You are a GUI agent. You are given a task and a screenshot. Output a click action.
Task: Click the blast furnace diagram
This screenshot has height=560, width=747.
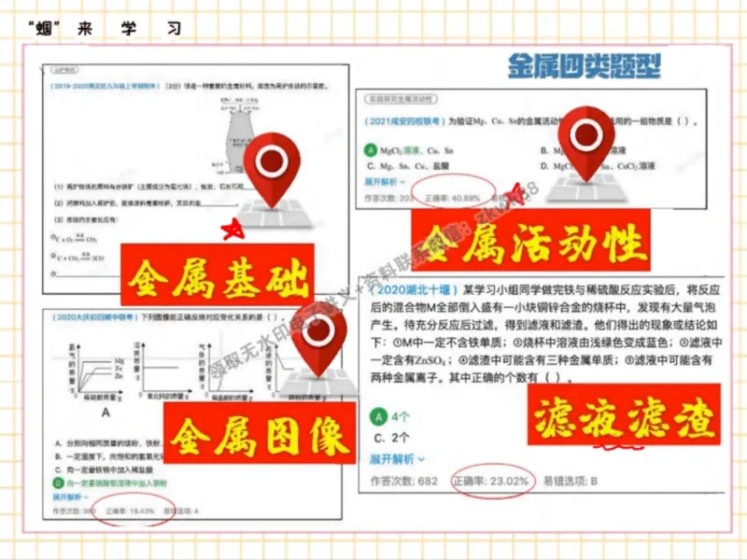pos(239,134)
